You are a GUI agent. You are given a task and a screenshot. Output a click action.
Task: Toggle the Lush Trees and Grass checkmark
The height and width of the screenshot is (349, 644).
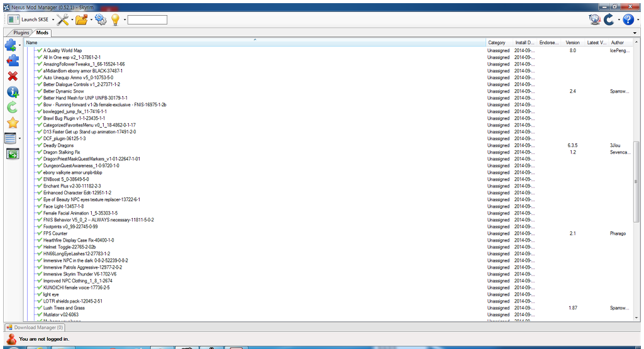[40, 308]
